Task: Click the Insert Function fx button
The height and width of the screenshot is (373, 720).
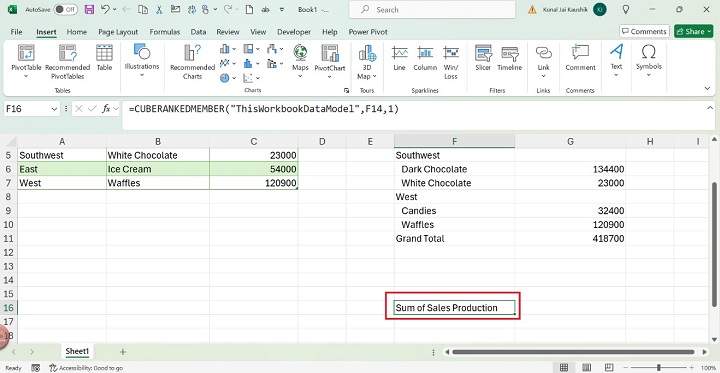Action: click(x=106, y=109)
